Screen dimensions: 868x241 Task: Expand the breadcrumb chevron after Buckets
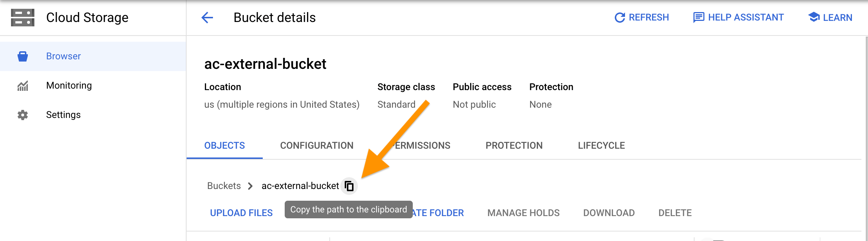pyautogui.click(x=251, y=186)
